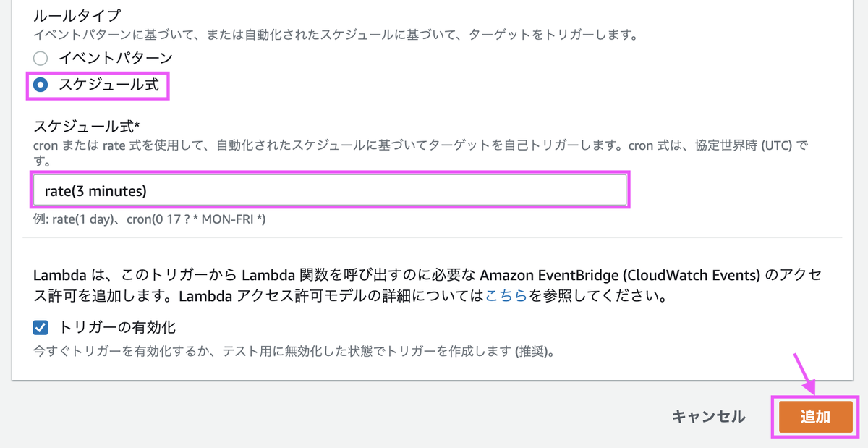Viewport: 868px width, 448px height.
Task: Confirm trigger creation with 追加
Action: coord(815,417)
